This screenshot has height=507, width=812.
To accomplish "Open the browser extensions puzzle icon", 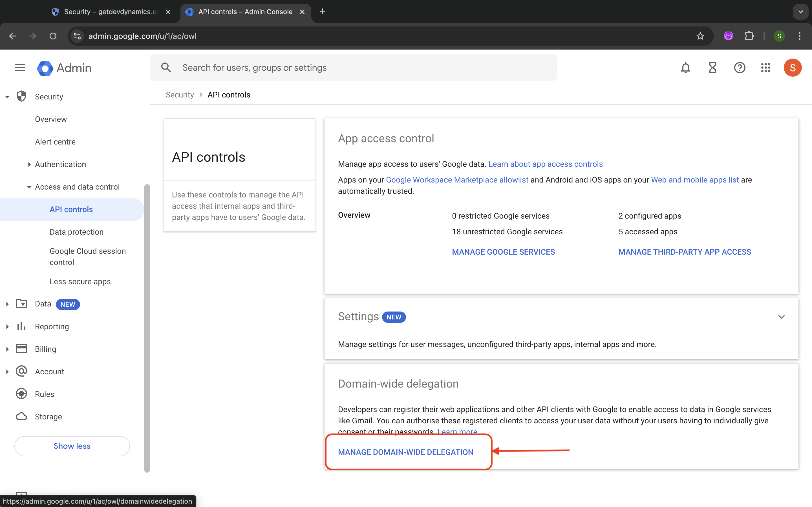I will (x=749, y=36).
